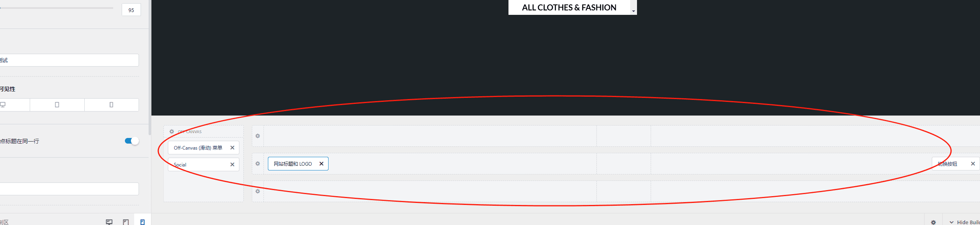Image resolution: width=980 pixels, height=225 pixels.
Task: Toggle mobile visibility option
Action: tap(112, 105)
